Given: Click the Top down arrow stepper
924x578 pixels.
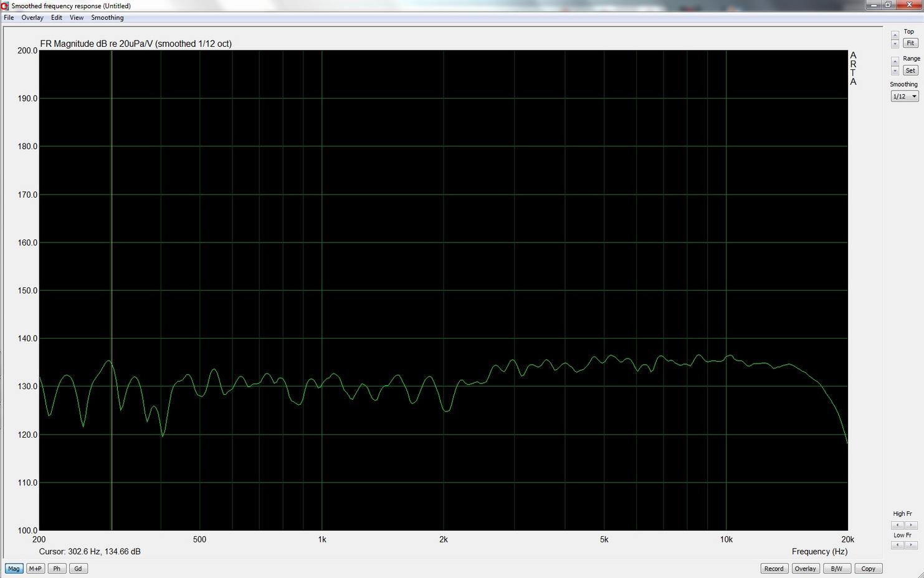Looking at the screenshot, I should pos(895,44).
